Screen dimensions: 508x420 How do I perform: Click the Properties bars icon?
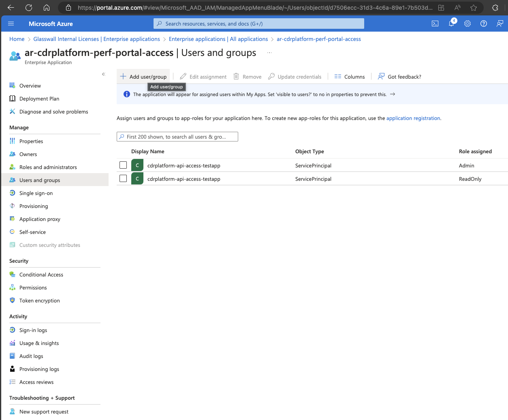pyautogui.click(x=12, y=141)
